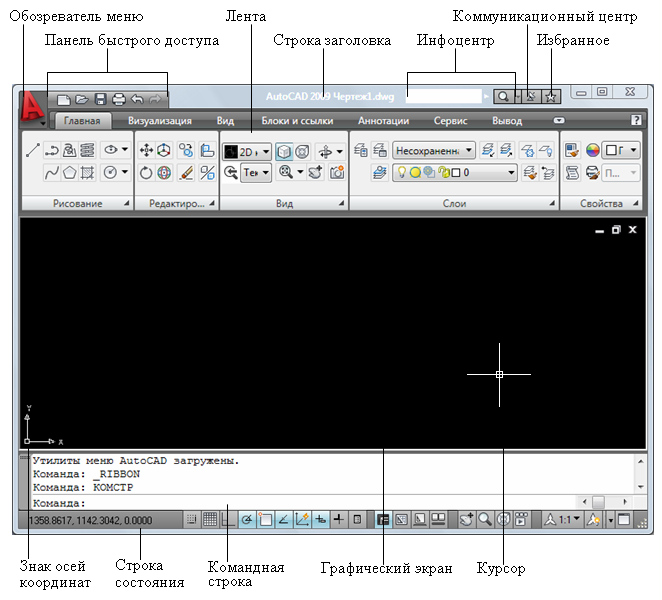This screenshot has width=662, height=600.
Task: Open the layer 0 dropdown list
Action: point(455,173)
